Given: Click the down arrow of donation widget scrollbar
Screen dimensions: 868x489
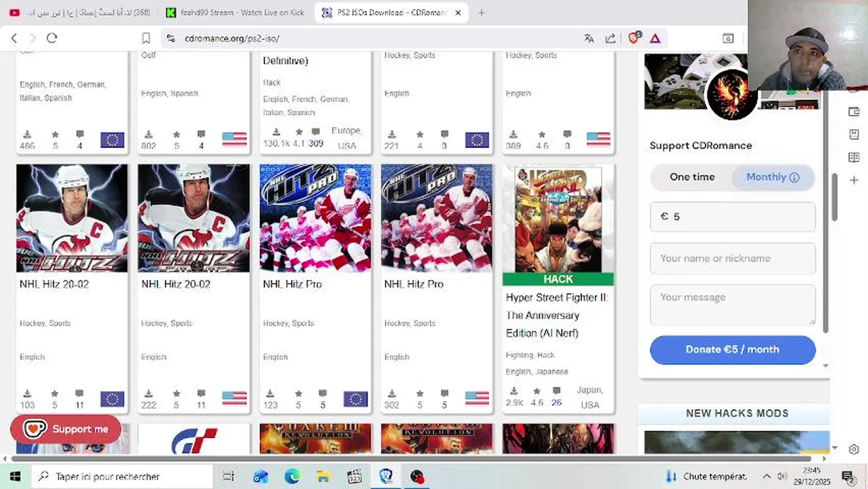Looking at the screenshot, I should pos(826,366).
